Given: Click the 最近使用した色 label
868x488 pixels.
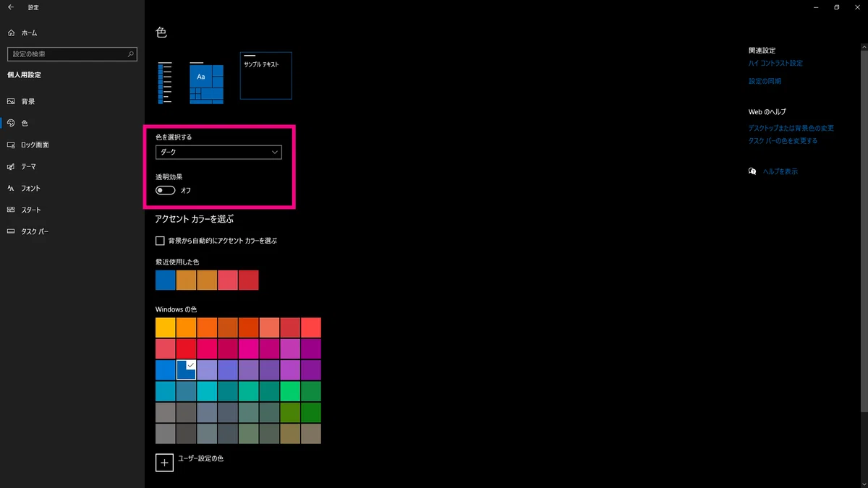Looking at the screenshot, I should point(177,261).
